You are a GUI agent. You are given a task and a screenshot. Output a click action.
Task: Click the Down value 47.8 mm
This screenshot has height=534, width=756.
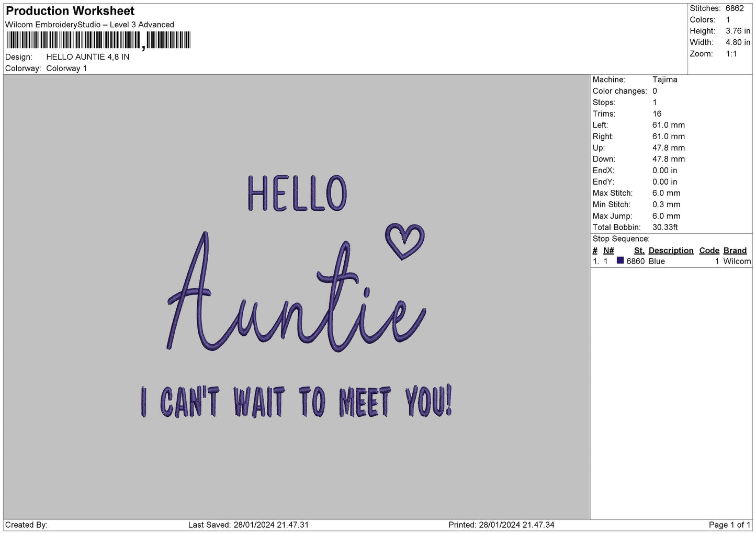[668, 159]
